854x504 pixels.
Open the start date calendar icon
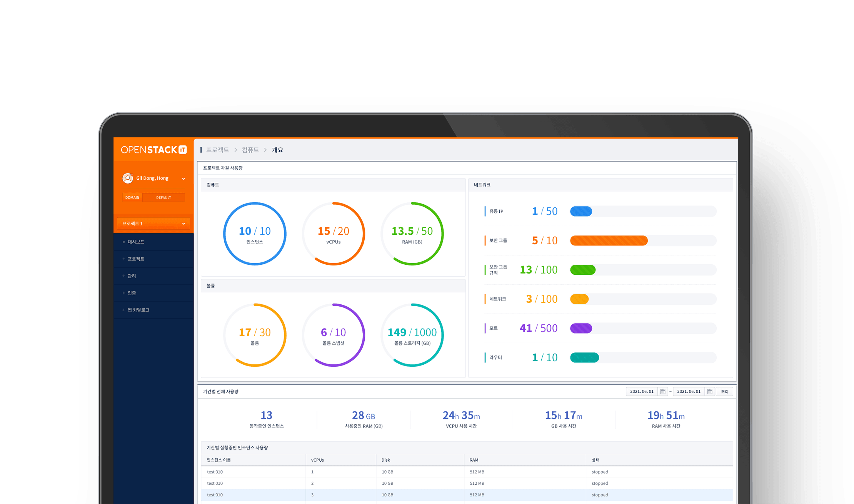click(x=663, y=392)
